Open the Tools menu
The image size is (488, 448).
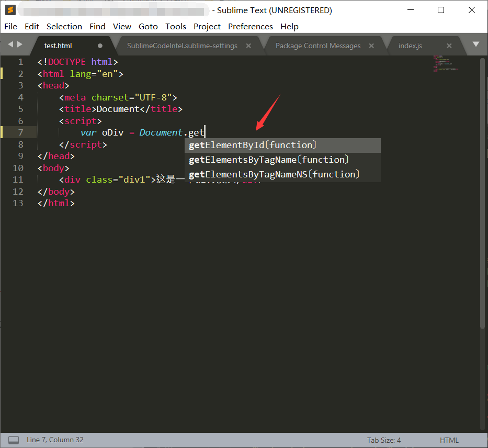[176, 27]
